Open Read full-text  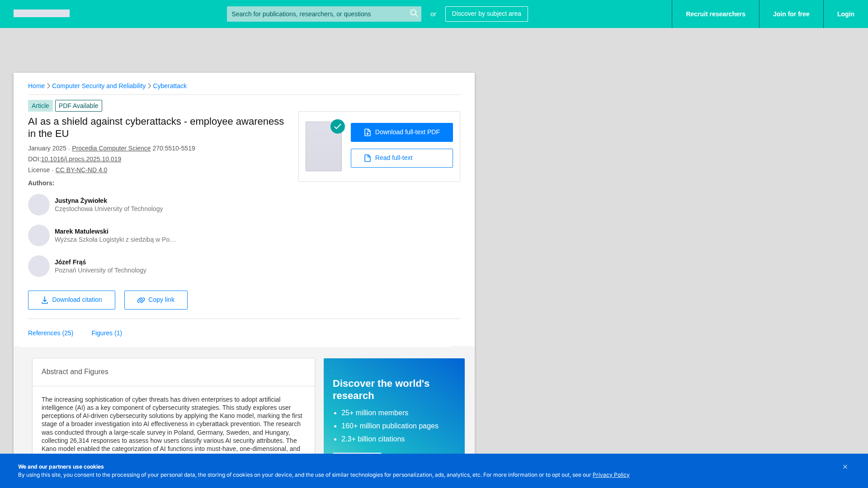tap(401, 158)
